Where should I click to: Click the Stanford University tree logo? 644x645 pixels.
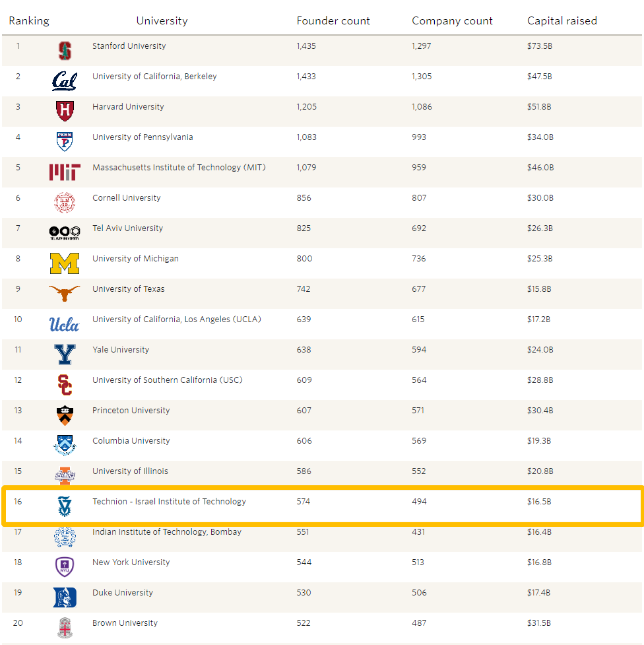(x=65, y=51)
